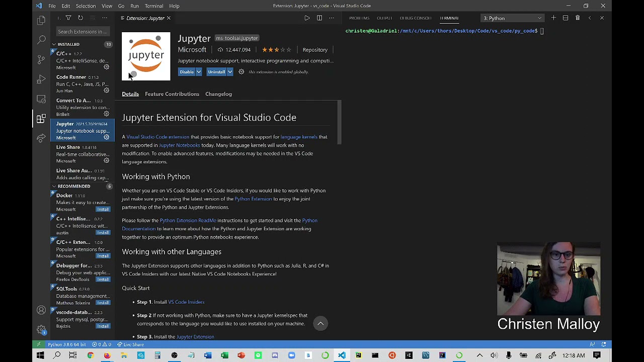Close the terminal panel
The height and width of the screenshot is (362, 644).
(x=602, y=18)
